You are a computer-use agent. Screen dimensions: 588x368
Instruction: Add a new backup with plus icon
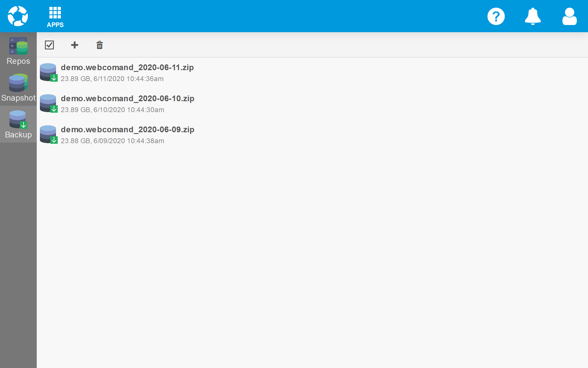click(75, 45)
